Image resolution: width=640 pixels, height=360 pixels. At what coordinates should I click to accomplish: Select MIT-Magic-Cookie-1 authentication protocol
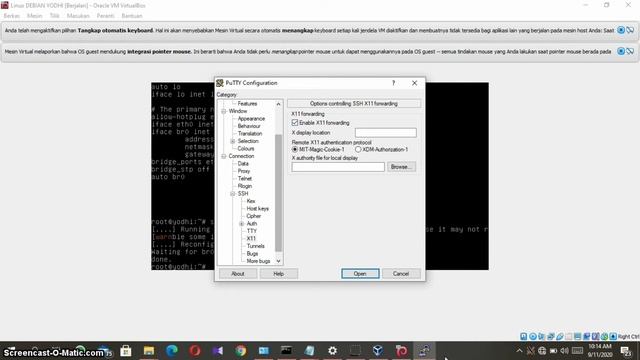coord(295,150)
